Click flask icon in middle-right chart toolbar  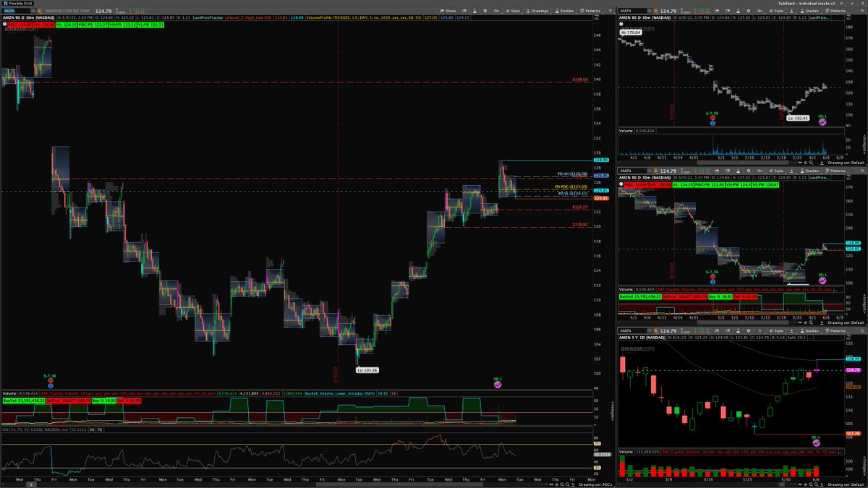point(738,171)
